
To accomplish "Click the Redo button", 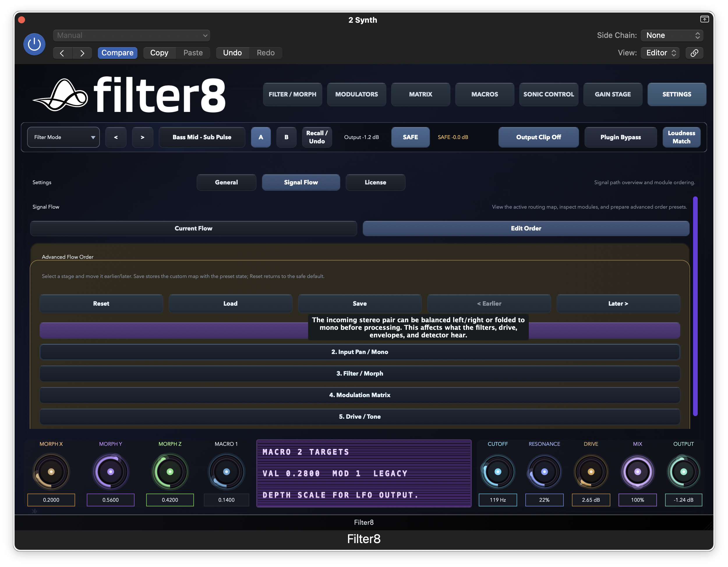I will tap(266, 53).
